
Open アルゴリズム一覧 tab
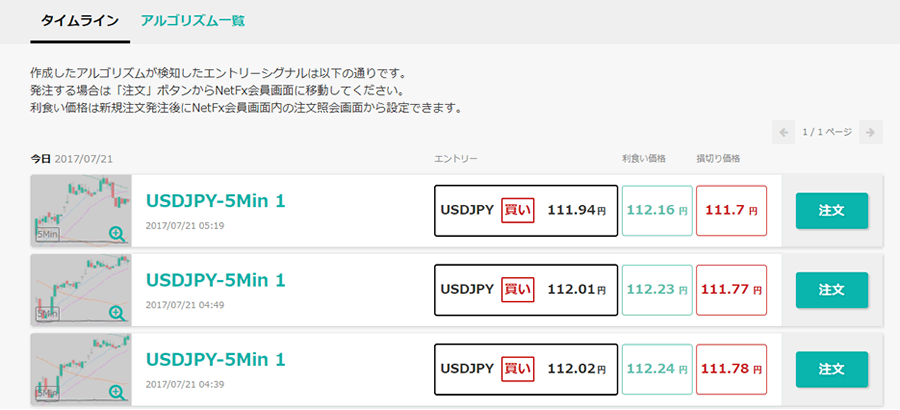(x=193, y=21)
